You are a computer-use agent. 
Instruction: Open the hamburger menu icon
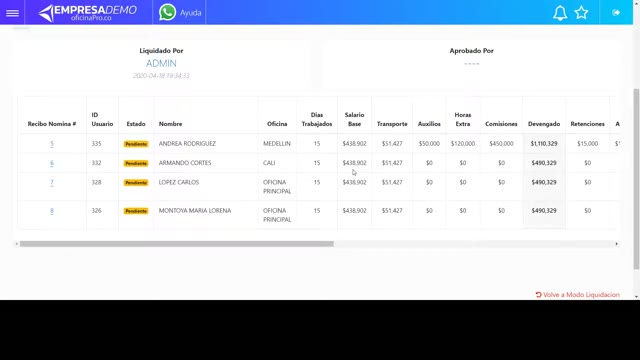click(12, 13)
